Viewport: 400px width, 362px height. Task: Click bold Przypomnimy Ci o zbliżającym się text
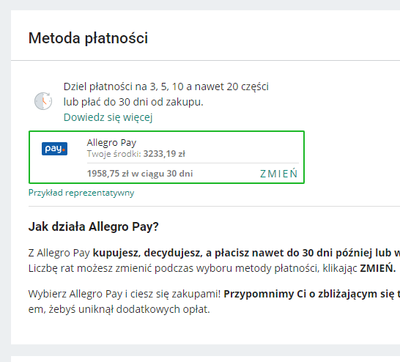point(312,294)
